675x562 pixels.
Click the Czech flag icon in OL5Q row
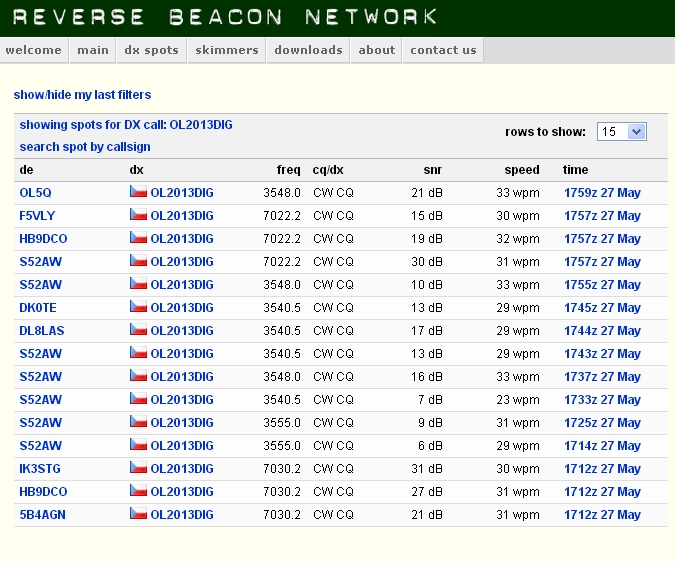click(138, 192)
